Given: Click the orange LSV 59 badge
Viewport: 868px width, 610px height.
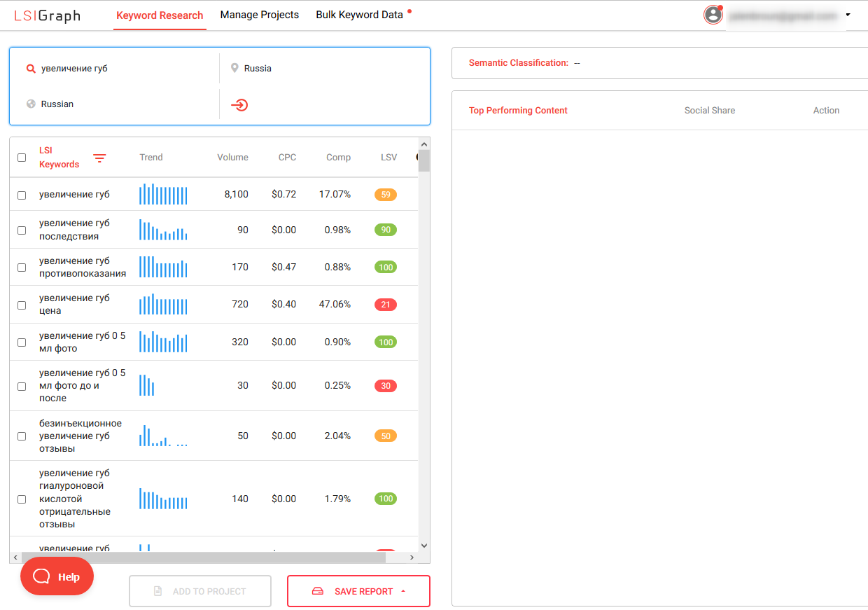Looking at the screenshot, I should 386,195.
